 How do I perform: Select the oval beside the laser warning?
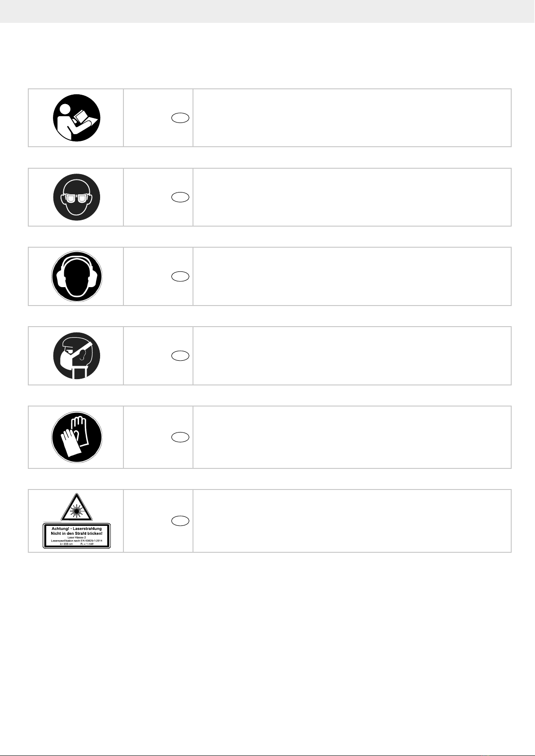click(180, 521)
